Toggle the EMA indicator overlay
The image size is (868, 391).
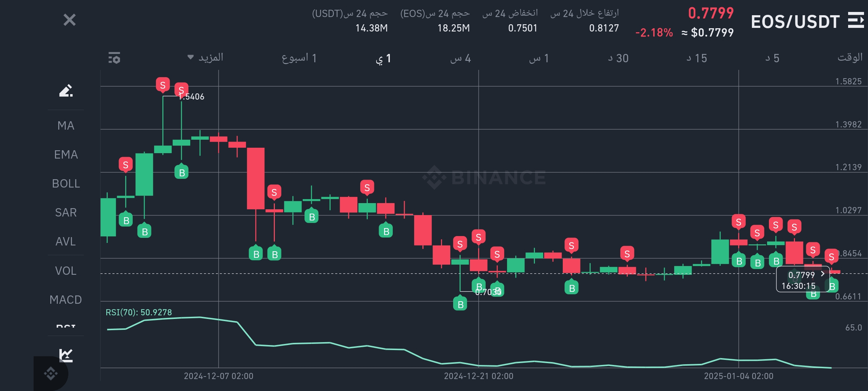66,155
